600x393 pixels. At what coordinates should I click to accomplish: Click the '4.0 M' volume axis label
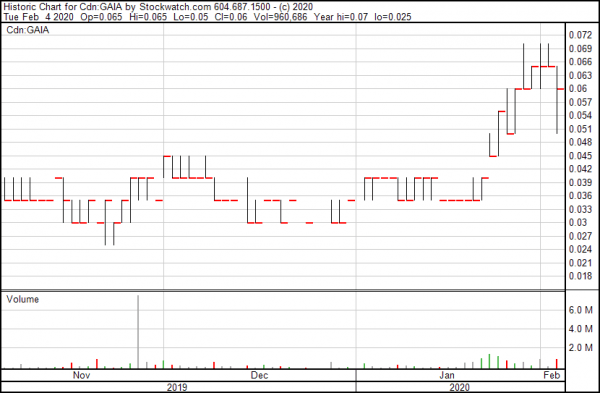[x=580, y=329]
